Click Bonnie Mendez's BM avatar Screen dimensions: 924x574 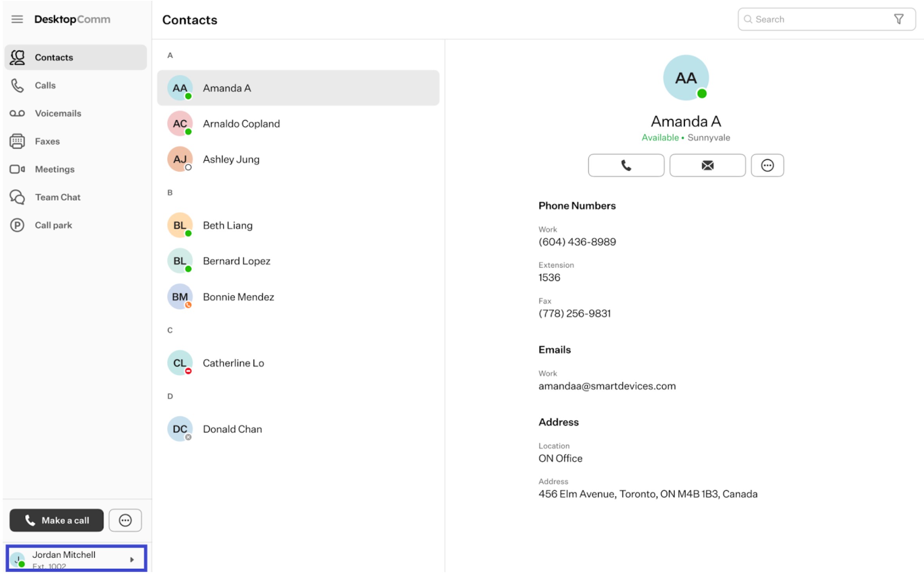click(x=180, y=297)
